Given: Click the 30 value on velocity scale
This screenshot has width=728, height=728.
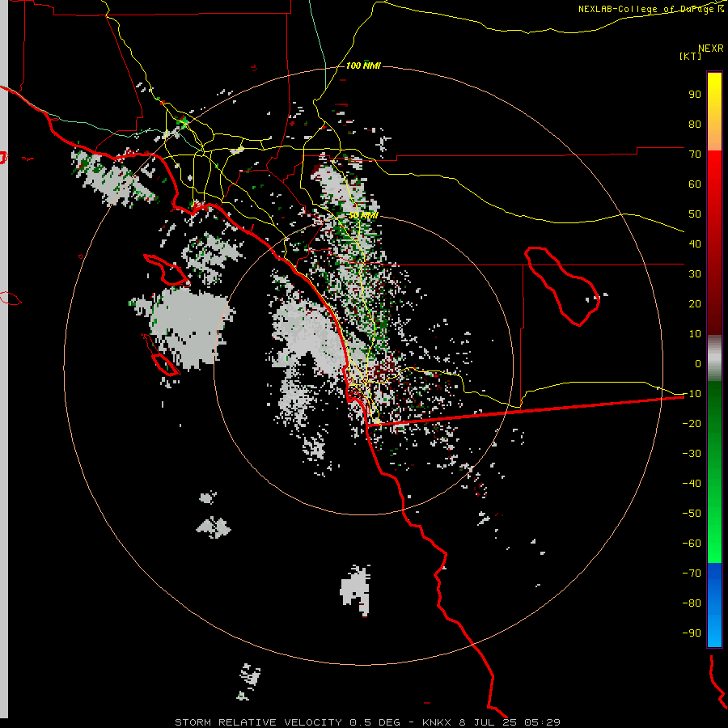Looking at the screenshot, I should (695, 274).
